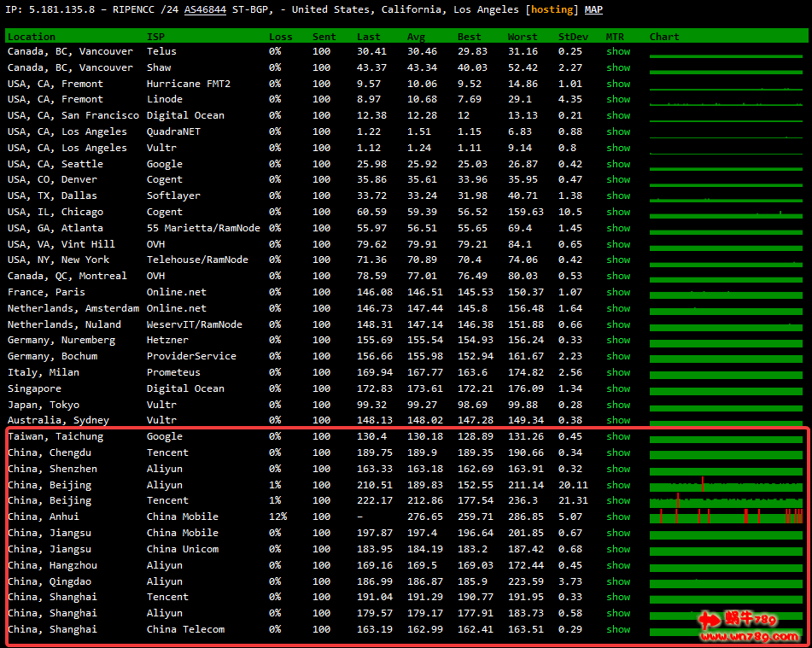Click show for China Anhui China Mobile
This screenshot has width=812, height=648.
tap(618, 517)
